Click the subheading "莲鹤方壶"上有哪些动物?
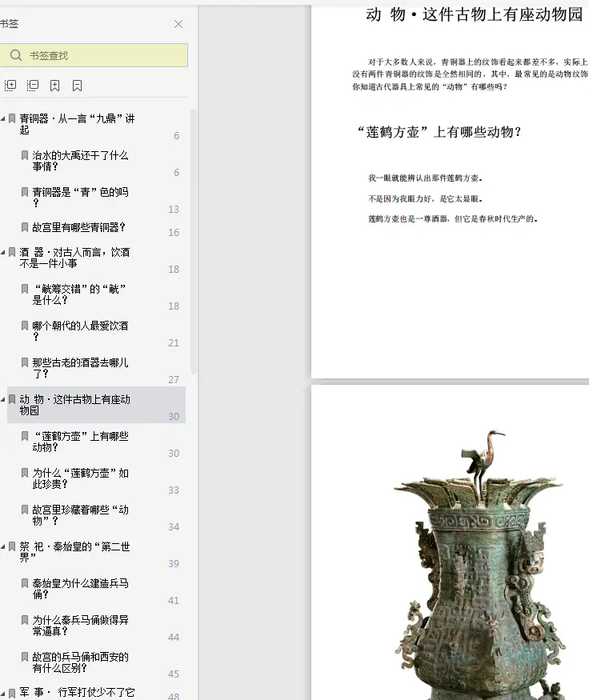This screenshot has width=589, height=700. [x=439, y=132]
